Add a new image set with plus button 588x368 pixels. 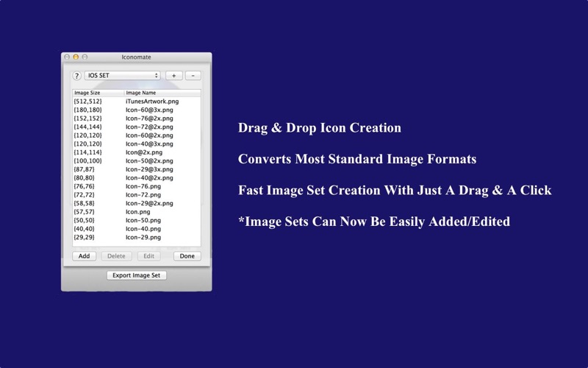coord(174,76)
